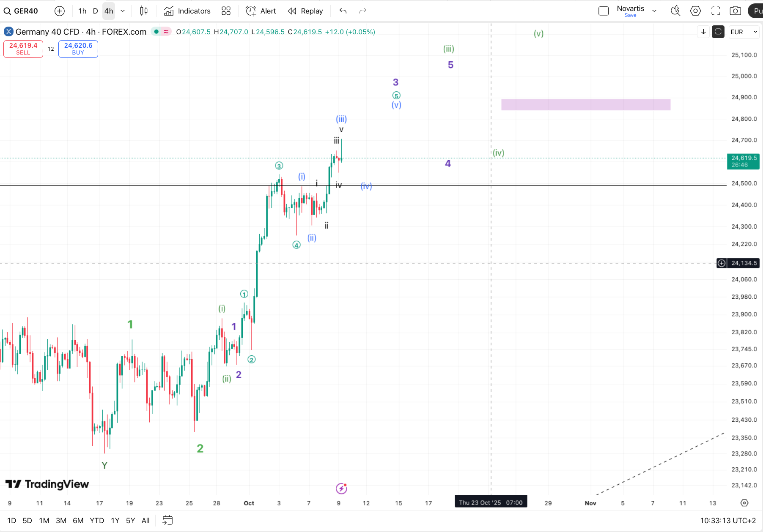
Task: Expand the timeframe interval dropdown chevron
Action: [123, 11]
